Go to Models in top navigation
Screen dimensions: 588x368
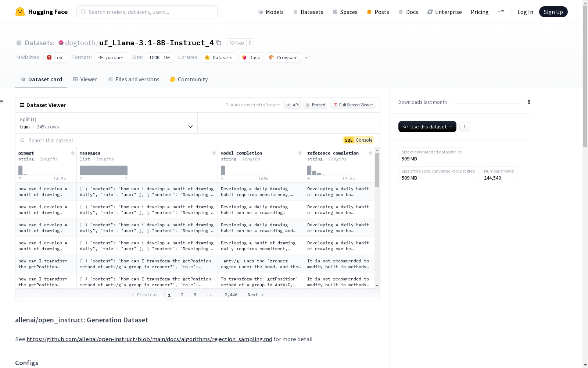[x=271, y=12]
